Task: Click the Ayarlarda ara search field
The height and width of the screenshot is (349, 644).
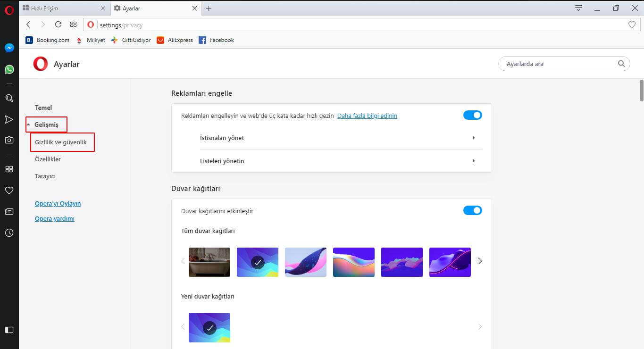Action: (x=564, y=63)
